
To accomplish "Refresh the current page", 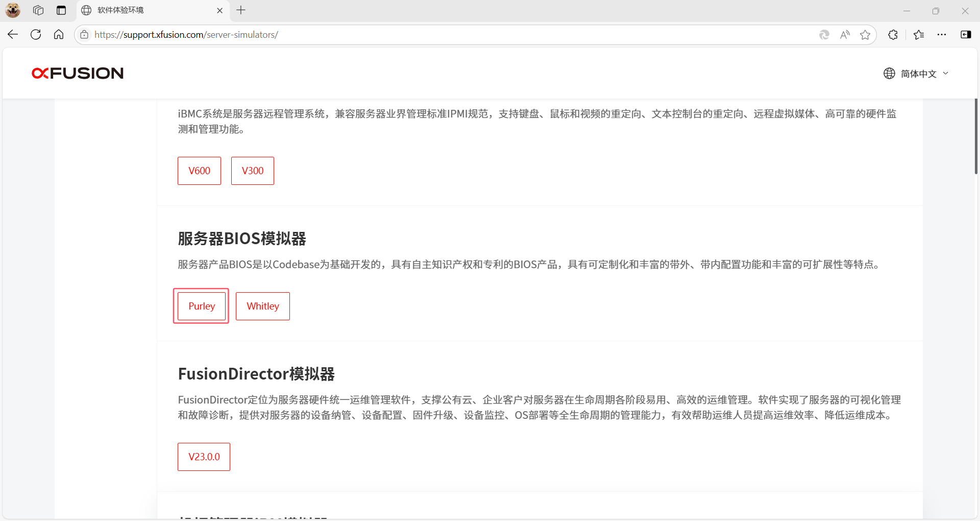I will 36,35.
